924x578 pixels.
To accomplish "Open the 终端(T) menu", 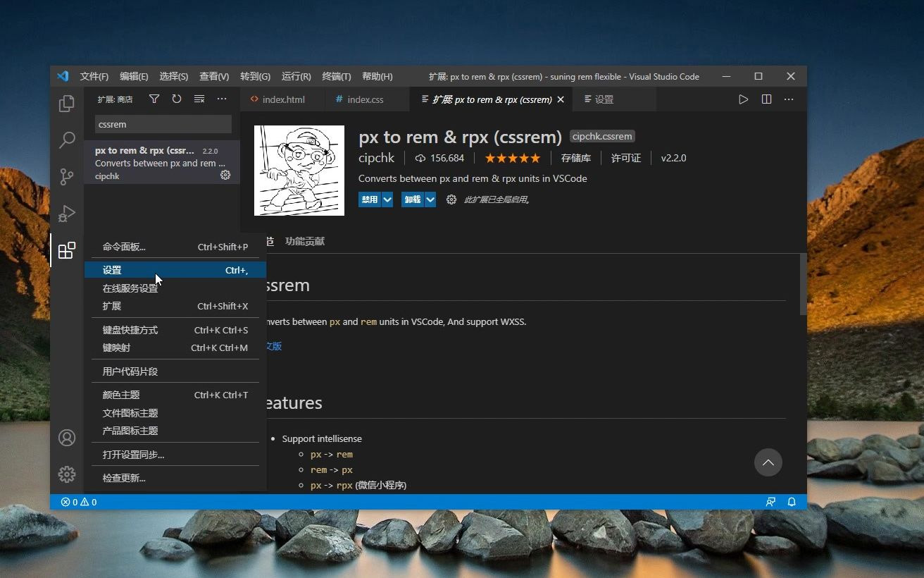I will [337, 76].
